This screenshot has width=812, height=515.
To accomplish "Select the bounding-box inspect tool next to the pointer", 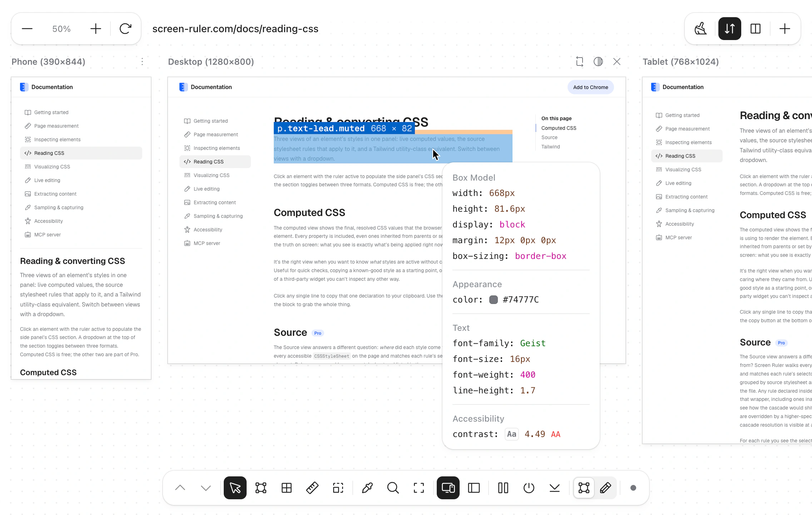I will coord(261,488).
